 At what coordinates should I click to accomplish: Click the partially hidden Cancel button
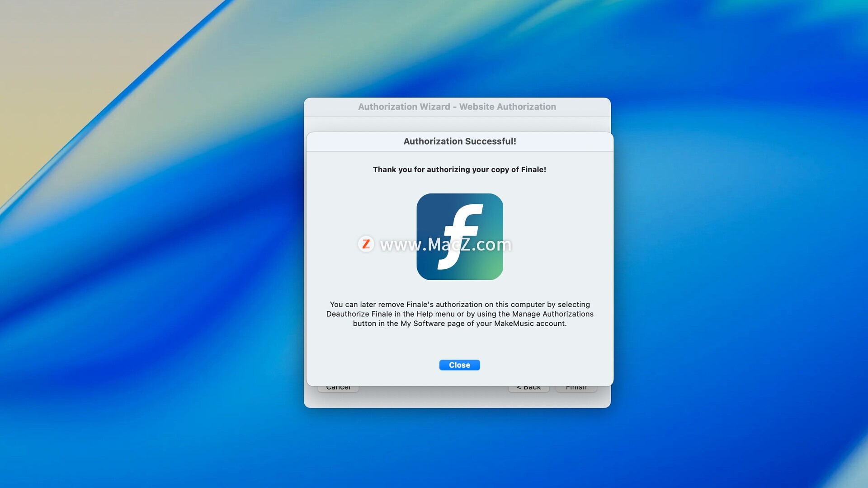[x=338, y=388]
